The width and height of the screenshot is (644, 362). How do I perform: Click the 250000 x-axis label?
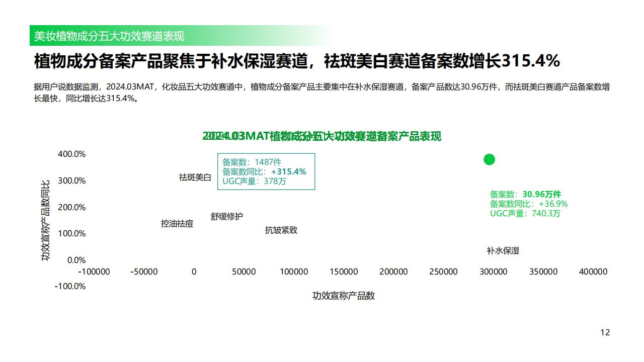click(x=444, y=271)
